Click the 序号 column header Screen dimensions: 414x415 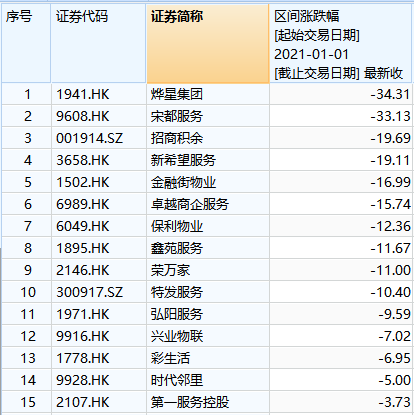[26, 43]
